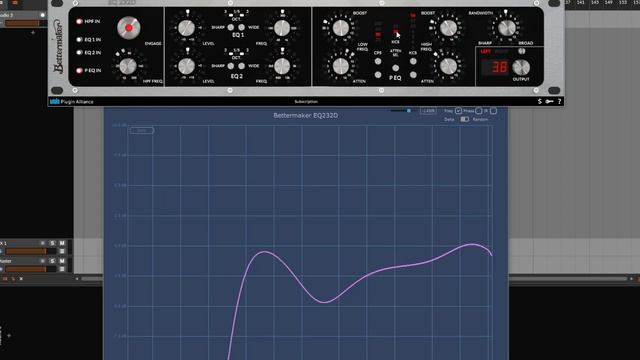Click the Bettermaker EQ232D graph title
This screenshot has height=360, width=640.
(x=306, y=116)
